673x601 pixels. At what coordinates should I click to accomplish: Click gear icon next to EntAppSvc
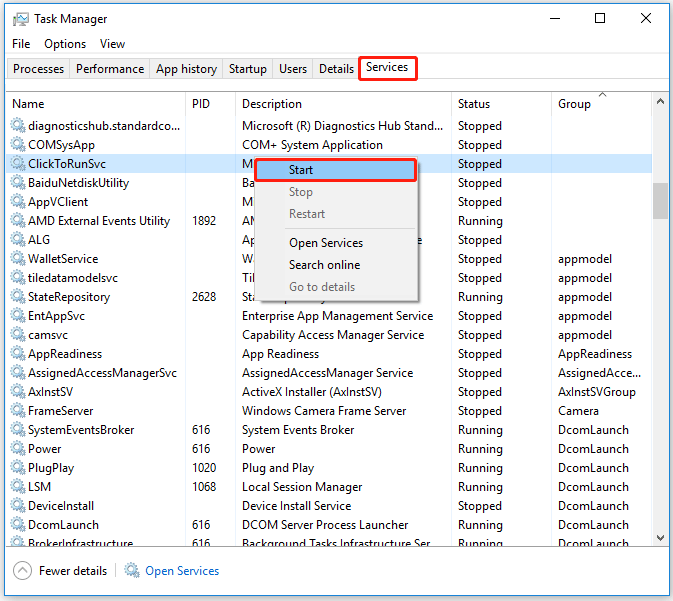point(18,315)
